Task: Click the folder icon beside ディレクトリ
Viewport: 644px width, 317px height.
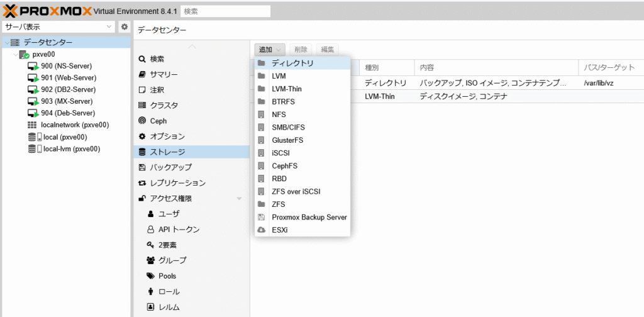Action: [261, 64]
